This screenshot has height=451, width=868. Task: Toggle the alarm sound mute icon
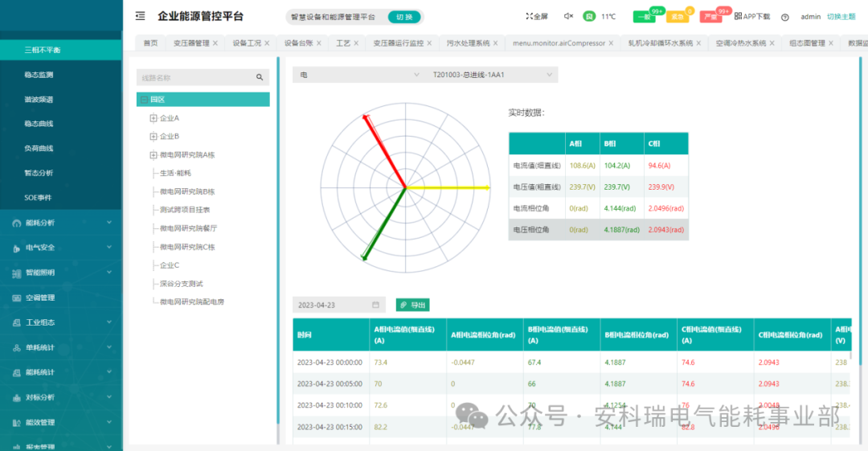(568, 17)
